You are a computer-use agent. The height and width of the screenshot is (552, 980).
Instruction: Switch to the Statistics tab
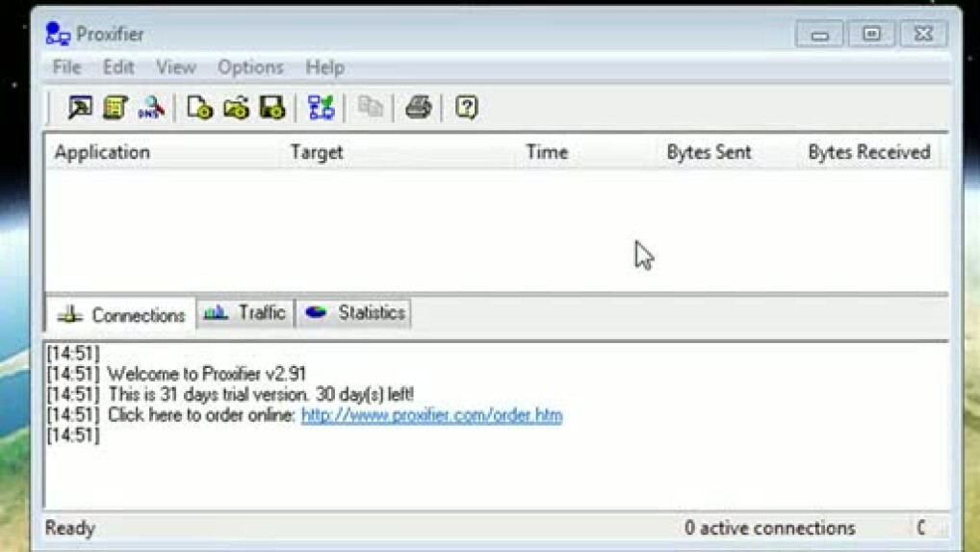pos(354,313)
